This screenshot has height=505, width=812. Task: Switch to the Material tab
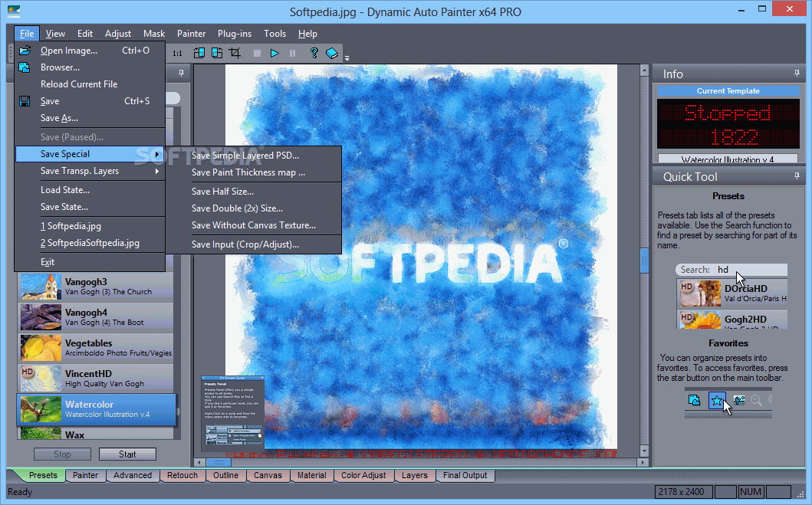point(312,475)
